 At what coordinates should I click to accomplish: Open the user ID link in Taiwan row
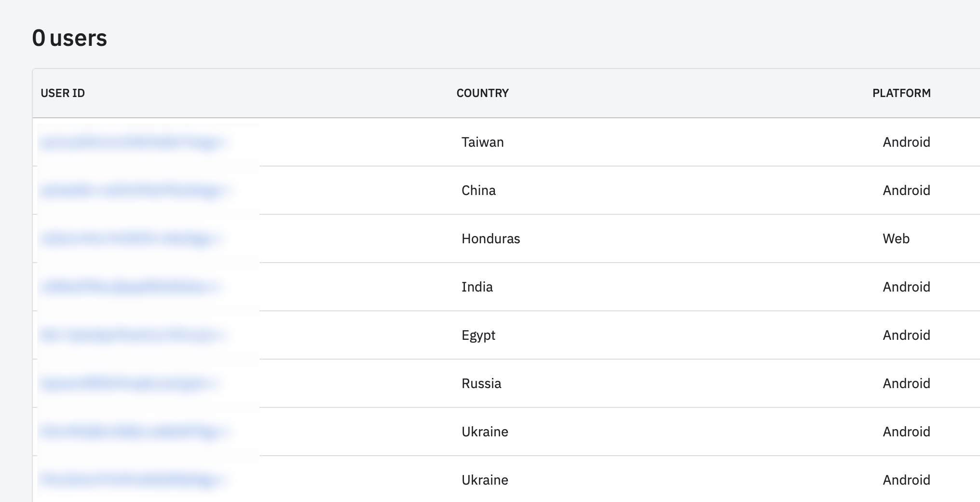[x=132, y=142]
